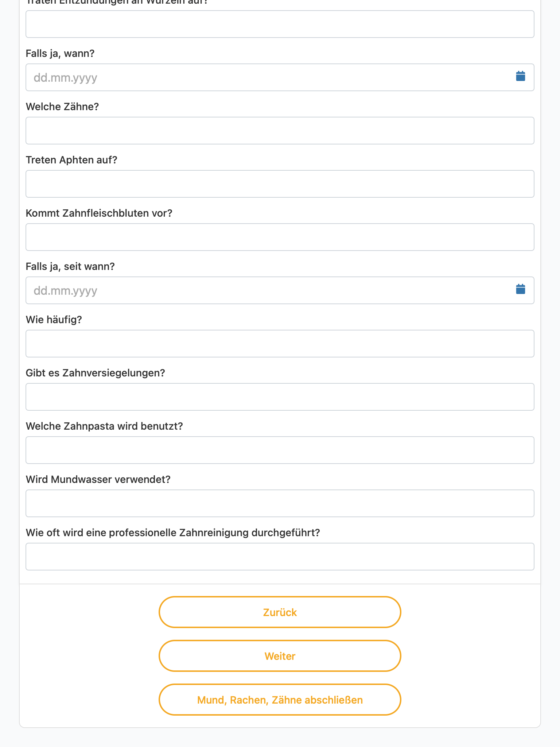
Task: Focus the 'Wie häufig?' input field
Action: pos(280,344)
